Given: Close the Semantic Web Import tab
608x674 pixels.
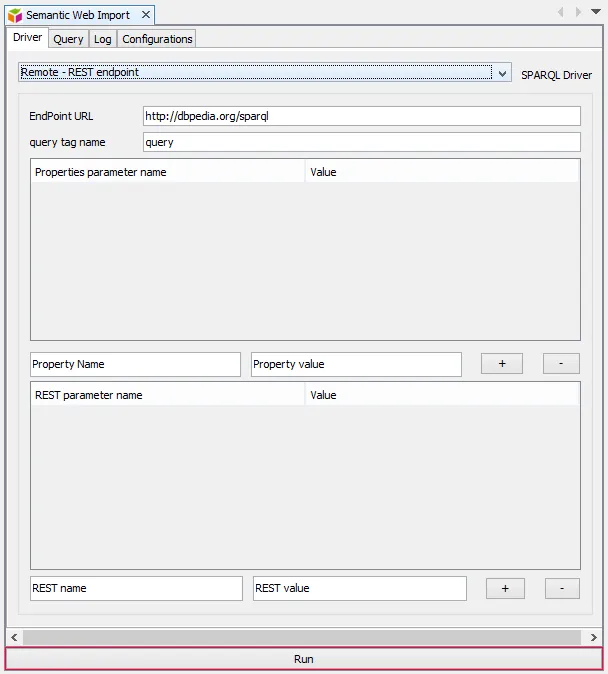Looking at the screenshot, I should coord(146,15).
